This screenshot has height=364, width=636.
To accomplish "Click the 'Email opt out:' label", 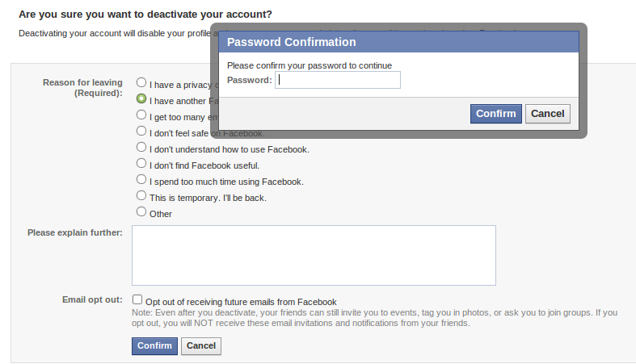I will 92,299.
